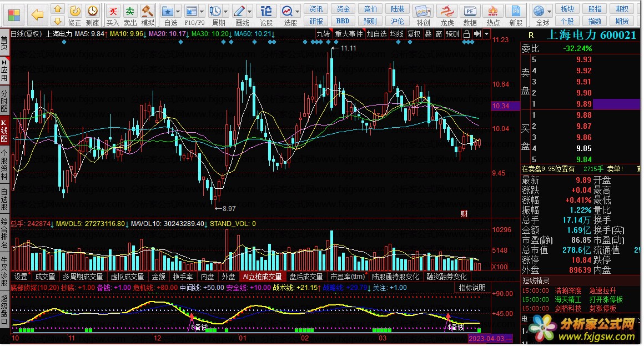
Task: Expand the 自选 dropdown arrow
Action: tap(178, 12)
